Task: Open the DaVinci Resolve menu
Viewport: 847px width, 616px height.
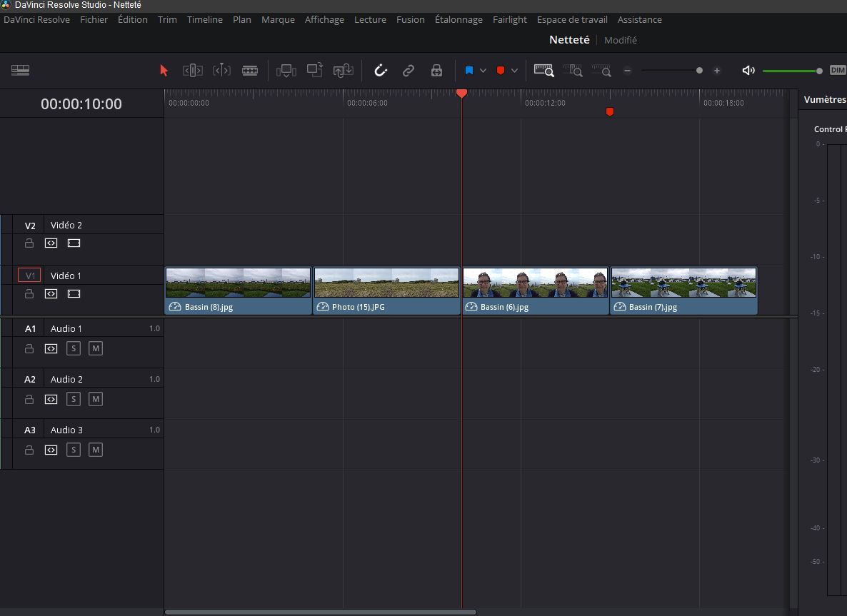Action: [36, 19]
